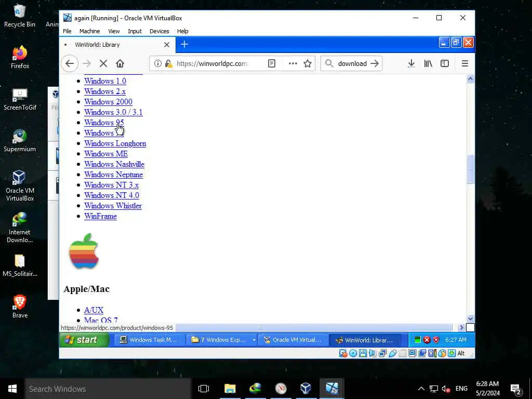Click the vertical scrollbar thumb
This screenshot has height=399, width=532.
click(470, 169)
